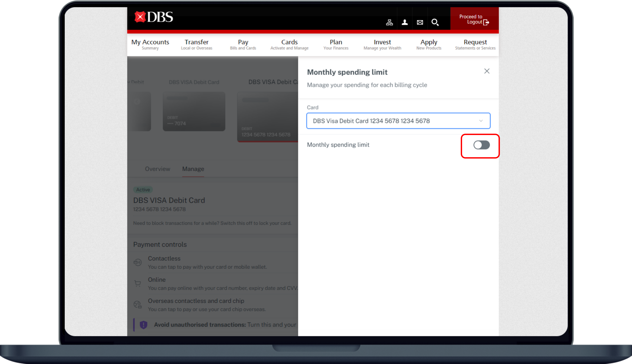Click the Contactless payment icon

tap(138, 262)
